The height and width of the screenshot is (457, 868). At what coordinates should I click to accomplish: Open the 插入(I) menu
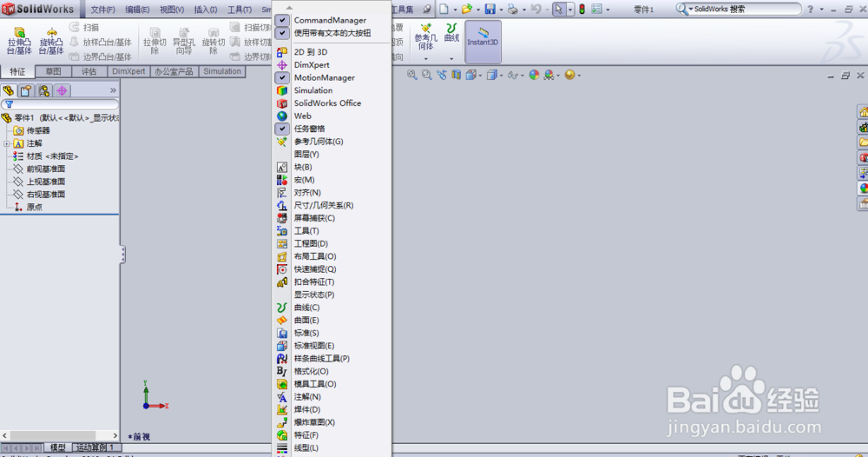(x=206, y=10)
